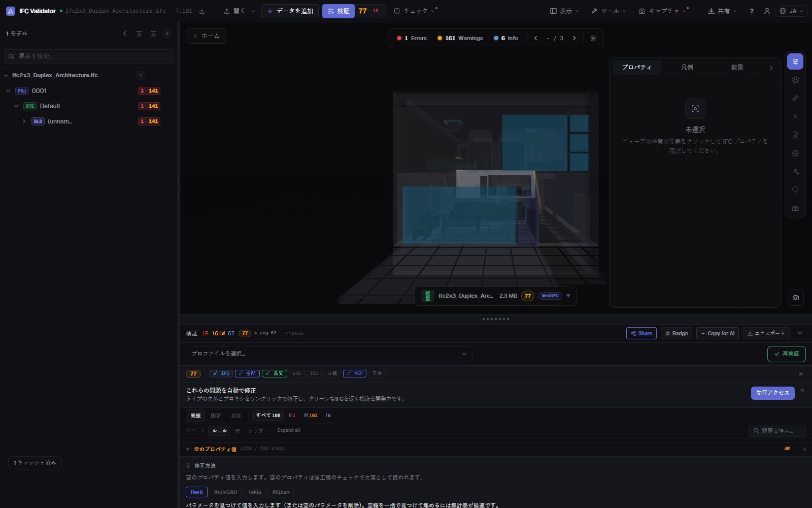Expand all tree nodes icon in model panel
This screenshot has height=508, width=812.
[x=139, y=34]
